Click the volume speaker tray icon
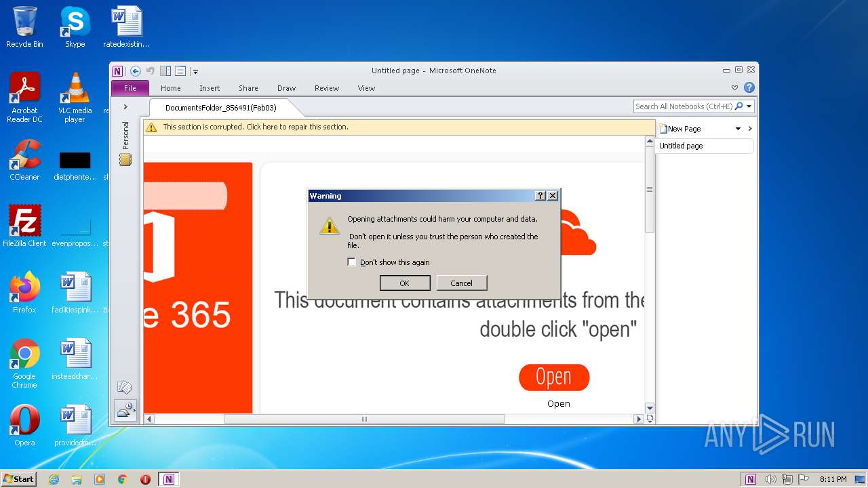The image size is (868, 488). click(771, 479)
